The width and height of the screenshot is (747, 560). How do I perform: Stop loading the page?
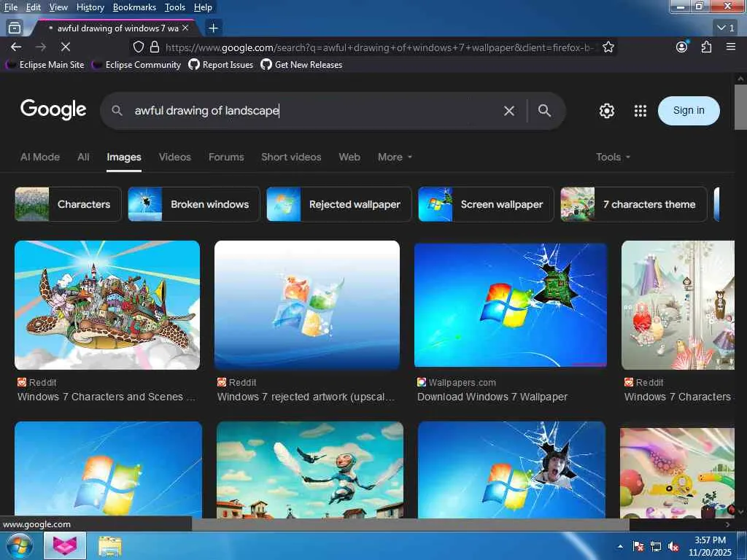point(66,47)
